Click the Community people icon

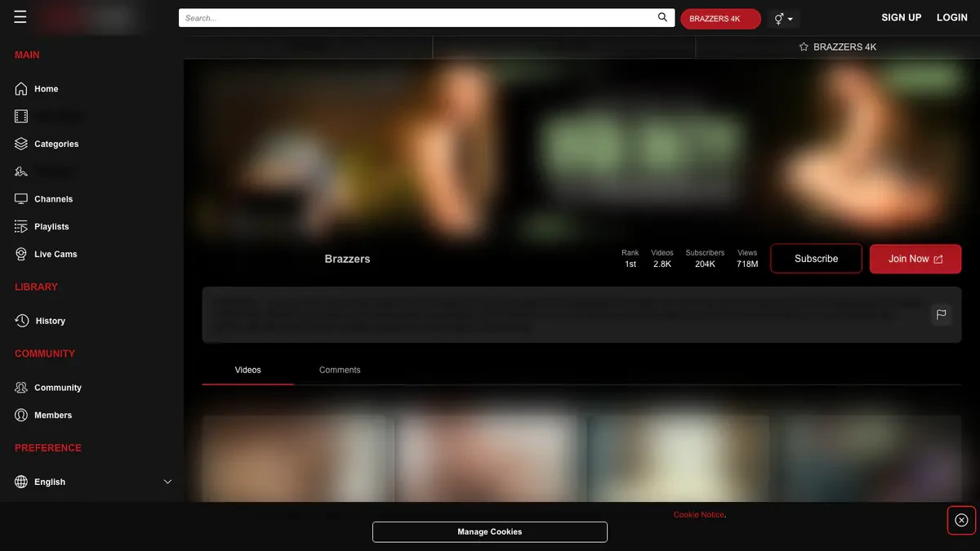(21, 388)
